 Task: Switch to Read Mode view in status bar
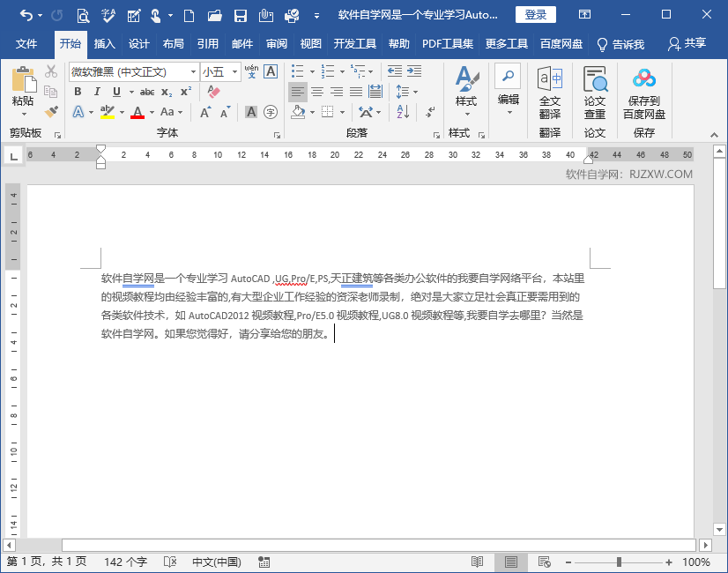(477, 562)
